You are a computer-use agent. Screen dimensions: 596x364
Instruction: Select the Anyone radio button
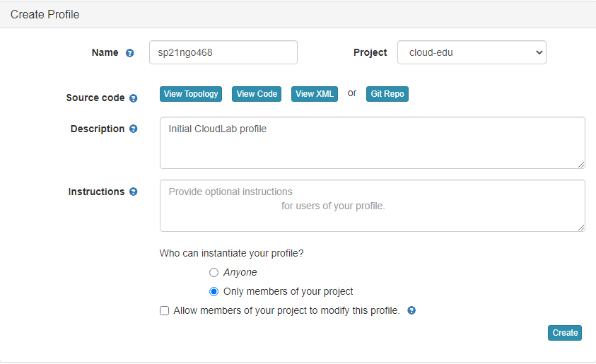pyautogui.click(x=214, y=273)
